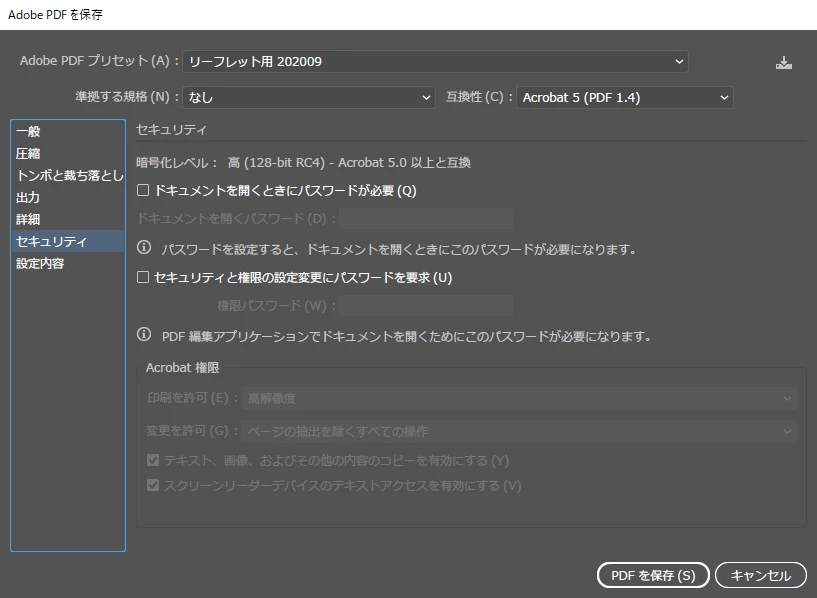Open the 互換性 Acrobat 5 dropdown
817x598 pixels.
(x=624, y=97)
